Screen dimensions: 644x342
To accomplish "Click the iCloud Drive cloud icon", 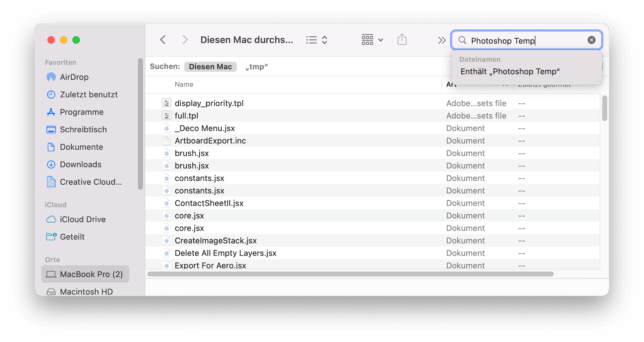I will [x=51, y=219].
